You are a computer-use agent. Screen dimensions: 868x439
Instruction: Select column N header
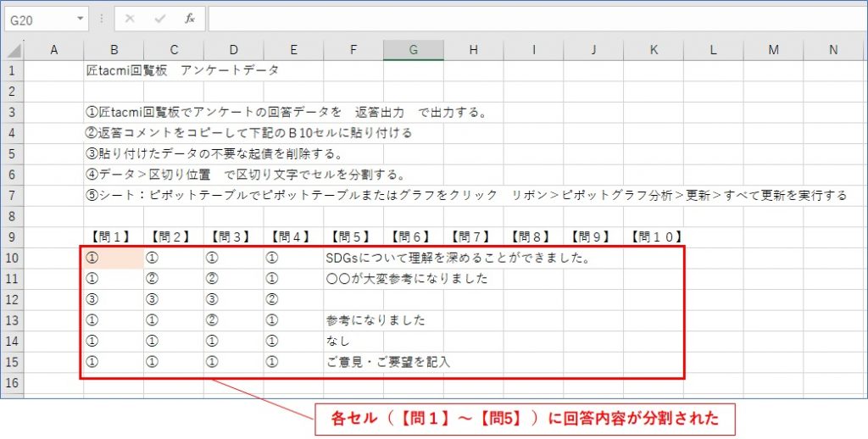click(833, 50)
